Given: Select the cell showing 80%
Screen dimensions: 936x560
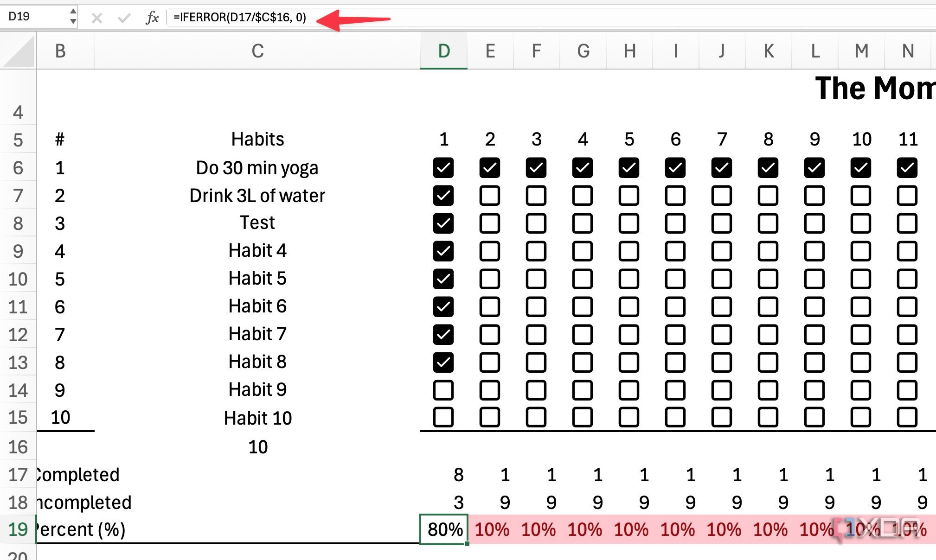Looking at the screenshot, I should click(443, 529).
